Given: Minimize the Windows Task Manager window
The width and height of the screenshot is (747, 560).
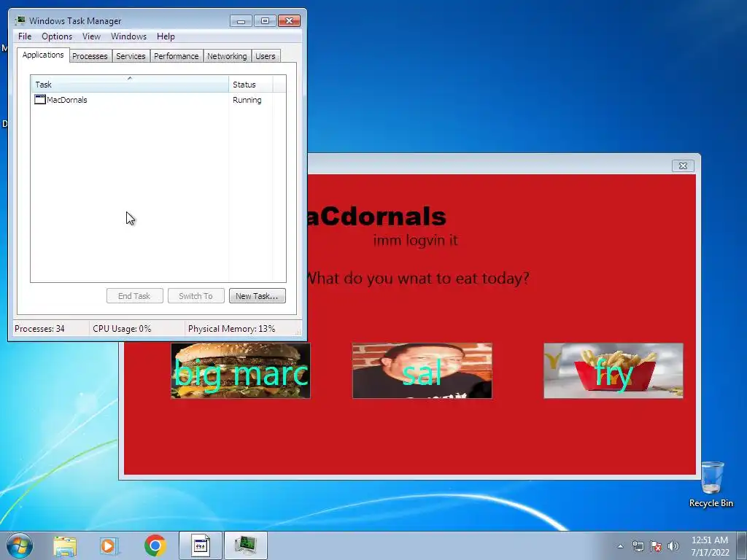Looking at the screenshot, I should 241,21.
